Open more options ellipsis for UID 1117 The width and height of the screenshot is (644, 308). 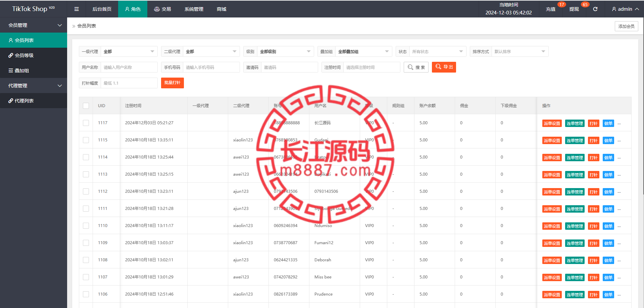click(x=619, y=124)
